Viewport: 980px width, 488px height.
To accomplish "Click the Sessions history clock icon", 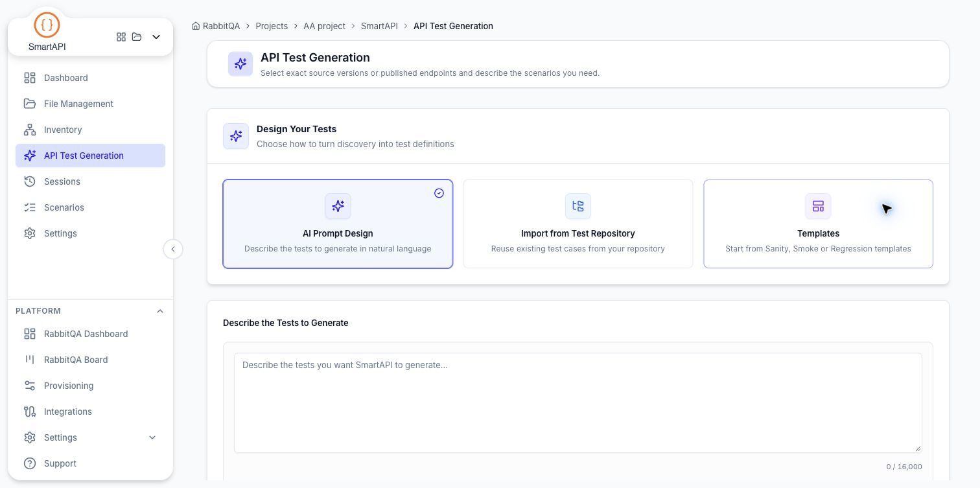I will (x=30, y=181).
